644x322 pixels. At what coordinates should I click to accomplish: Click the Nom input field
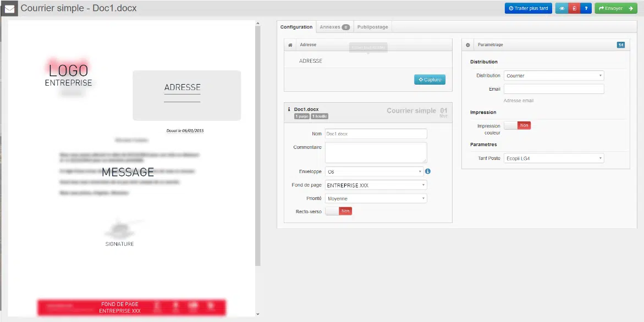click(x=376, y=134)
